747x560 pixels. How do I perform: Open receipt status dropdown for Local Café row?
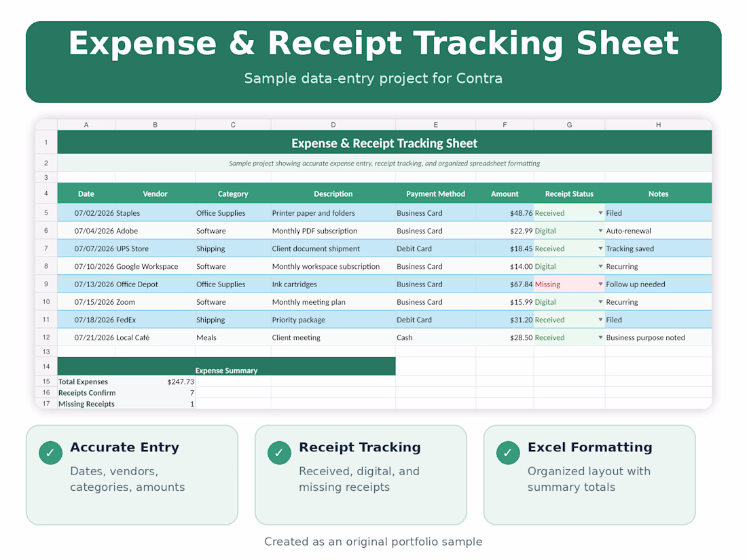600,337
